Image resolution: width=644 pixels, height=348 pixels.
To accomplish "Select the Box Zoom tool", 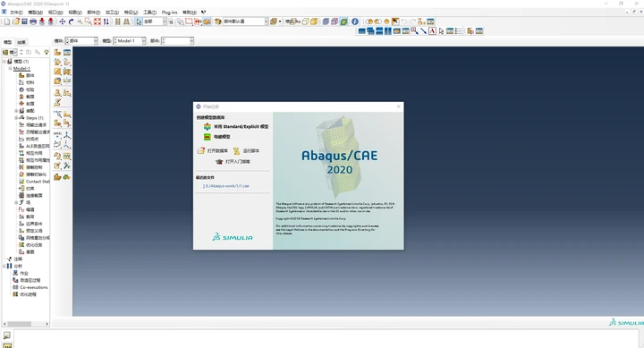I will pos(89,21).
